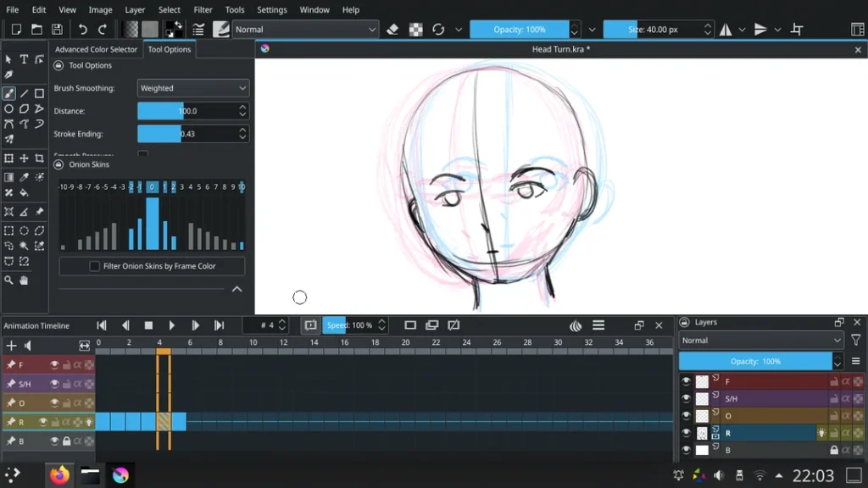This screenshot has width=868, height=488.
Task: Open the layer blending mode dropdown
Action: (x=759, y=340)
